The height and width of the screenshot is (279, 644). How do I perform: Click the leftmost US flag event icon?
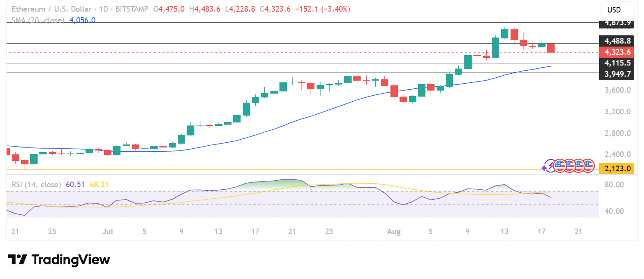(x=560, y=165)
